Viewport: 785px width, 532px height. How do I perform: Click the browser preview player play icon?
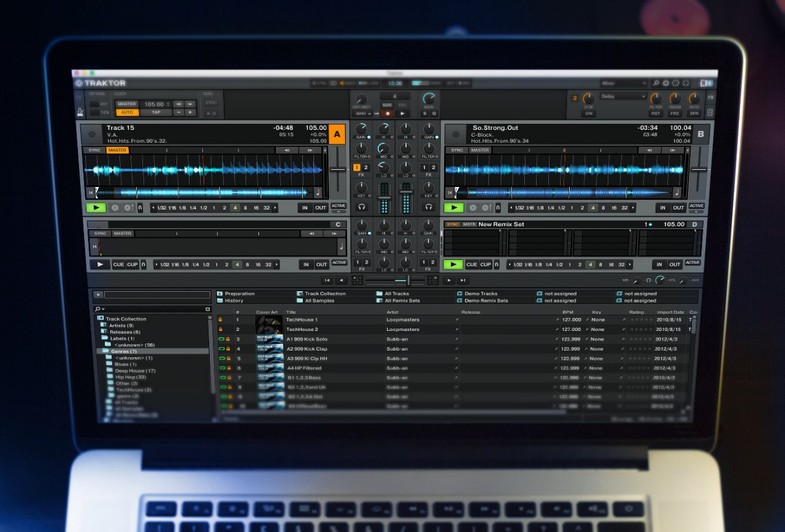click(x=98, y=295)
